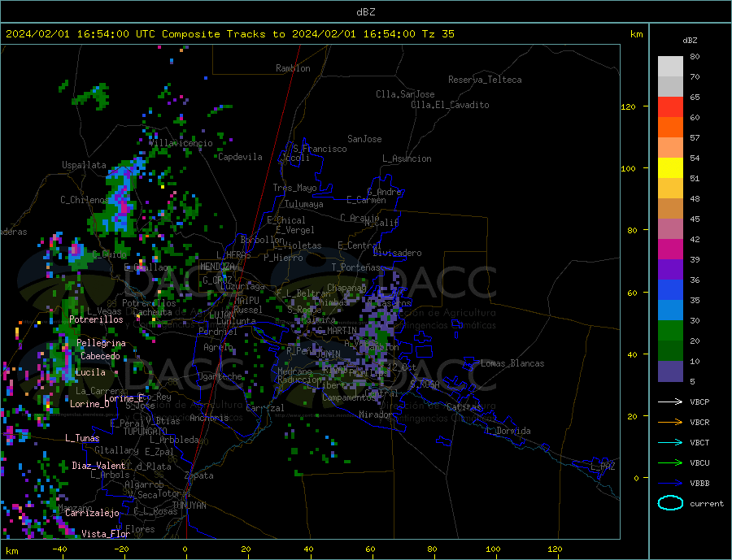Select the red 65 dBZ color swatch
The height and width of the screenshot is (560, 732).
[x=670, y=106]
